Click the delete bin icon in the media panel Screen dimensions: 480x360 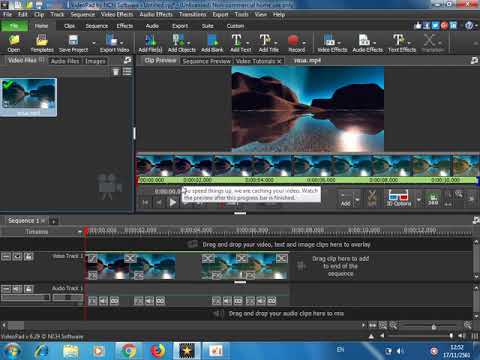point(115,72)
